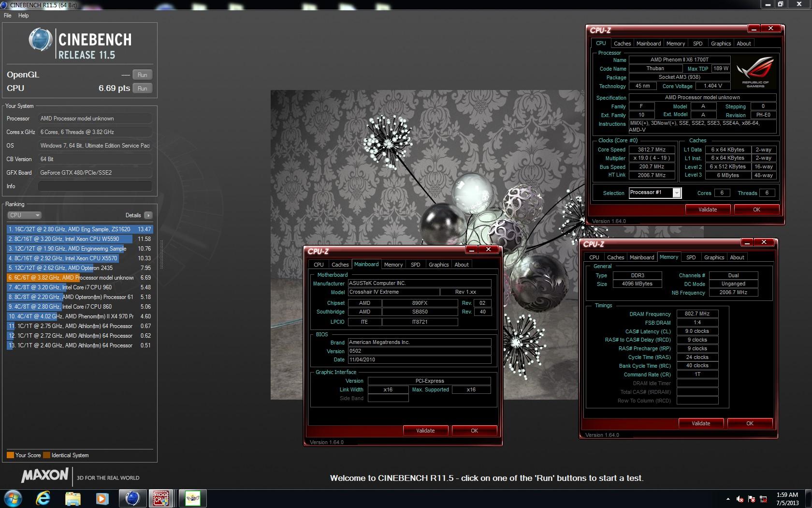Image resolution: width=812 pixels, height=508 pixels.
Task: Click the Core Speed 3812.7 MHz value
Action: [x=651, y=150]
